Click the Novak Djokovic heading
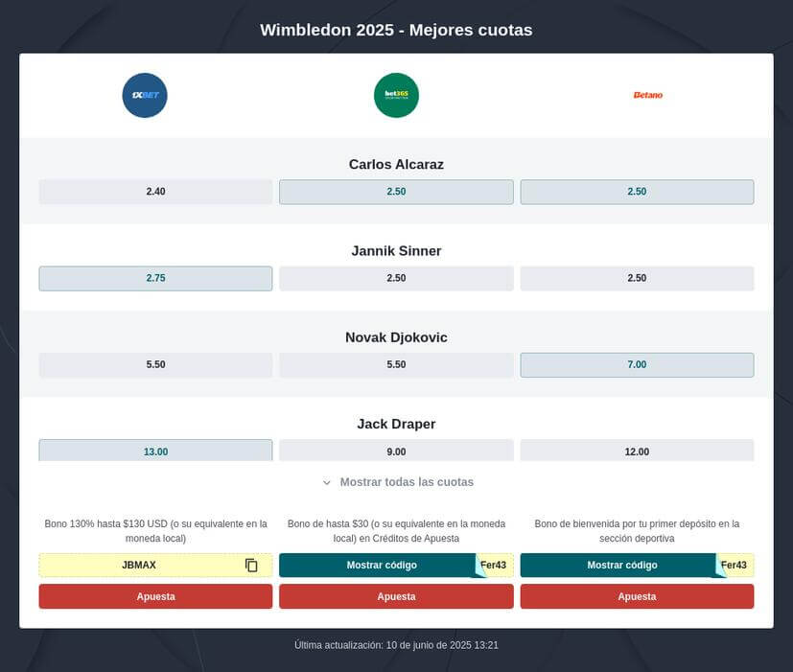The image size is (793, 672). (396, 337)
